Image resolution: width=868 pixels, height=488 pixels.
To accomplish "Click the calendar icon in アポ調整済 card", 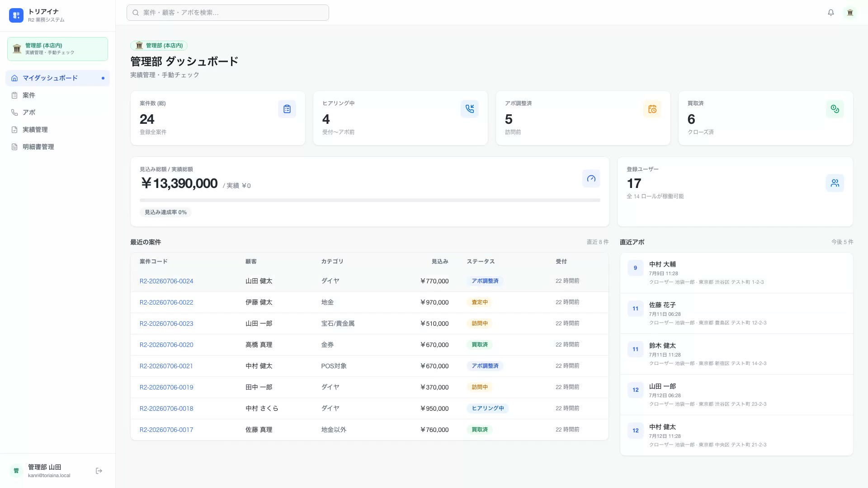I will 652,109.
